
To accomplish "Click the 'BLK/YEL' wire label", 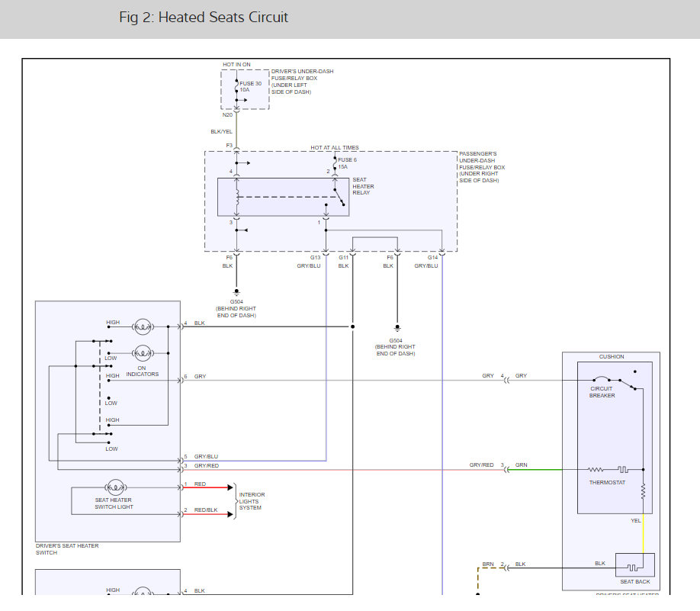I will coord(221,131).
